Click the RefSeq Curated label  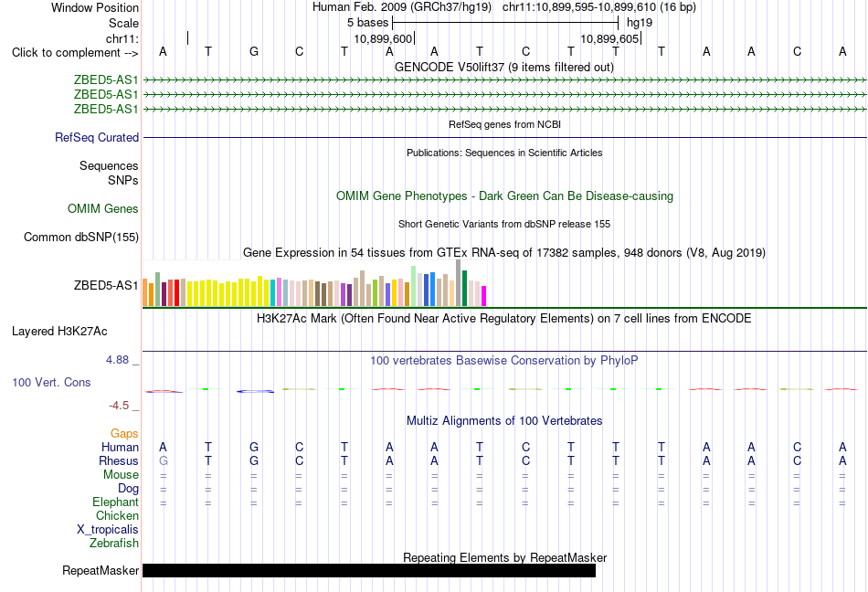97,137
